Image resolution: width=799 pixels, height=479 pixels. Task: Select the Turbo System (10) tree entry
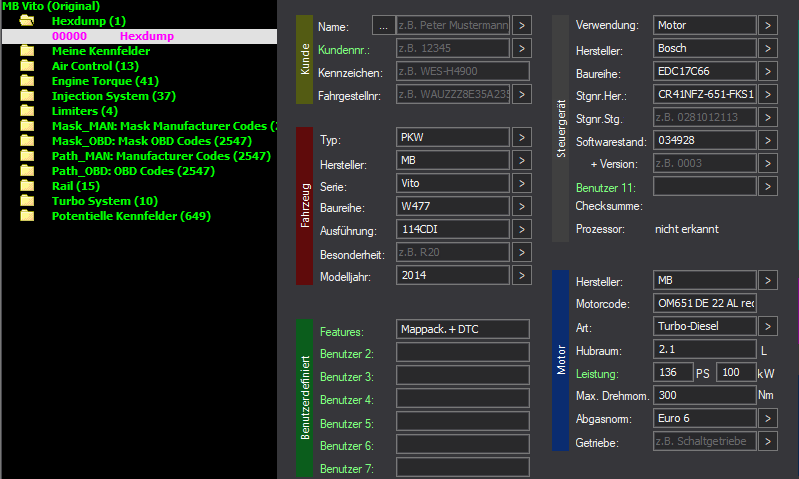[x=105, y=201]
